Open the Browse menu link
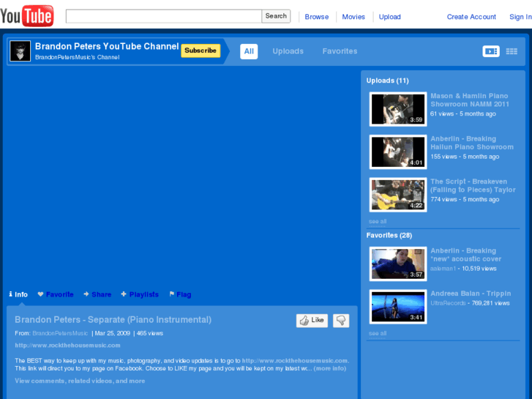This screenshot has width=532, height=399. tap(317, 17)
